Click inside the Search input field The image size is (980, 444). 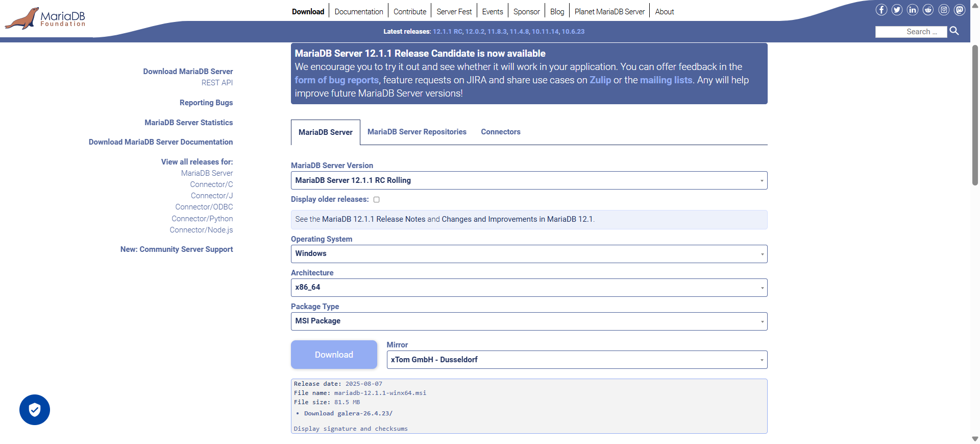(911, 32)
